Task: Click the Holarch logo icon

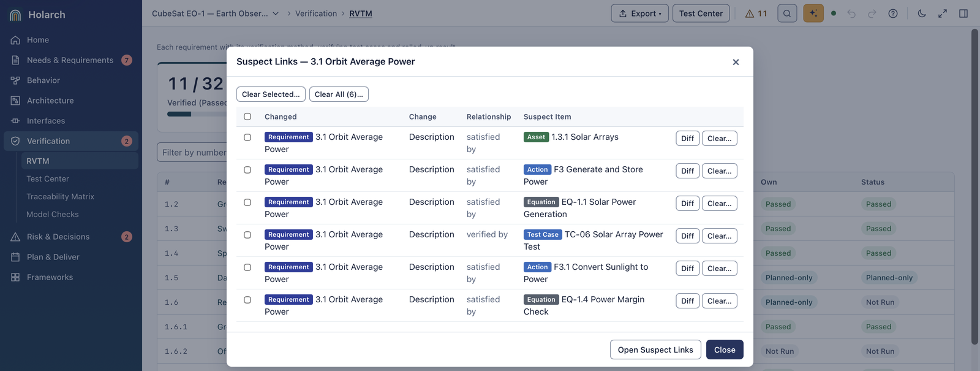Action: click(x=15, y=15)
